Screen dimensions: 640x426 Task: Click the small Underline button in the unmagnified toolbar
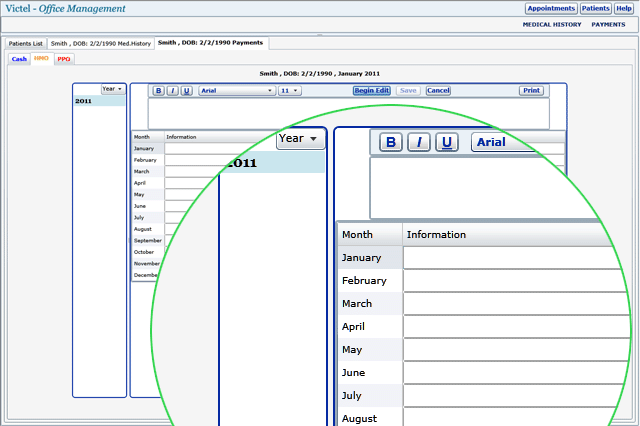click(187, 91)
